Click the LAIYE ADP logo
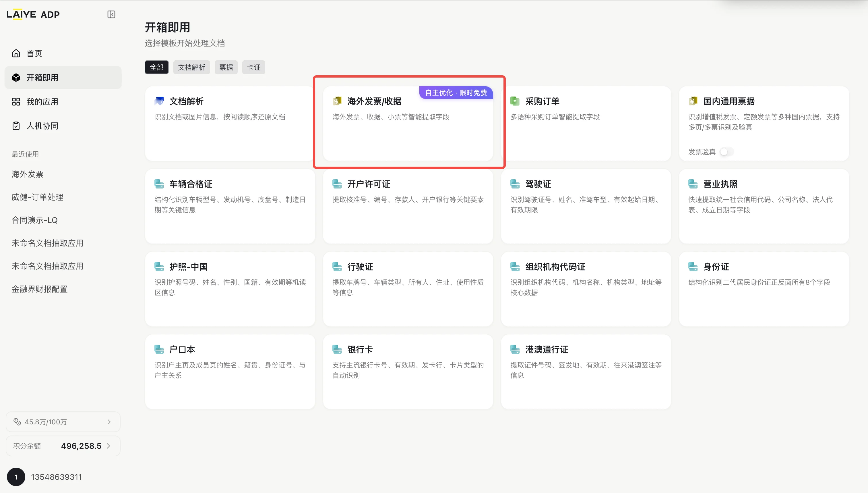 [x=33, y=14]
